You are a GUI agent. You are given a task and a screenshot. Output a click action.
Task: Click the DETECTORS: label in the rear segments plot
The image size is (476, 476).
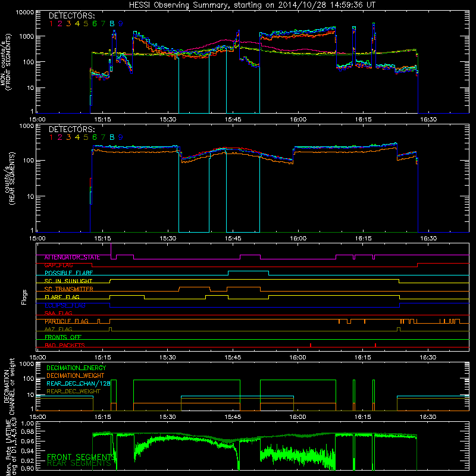pos(71,129)
